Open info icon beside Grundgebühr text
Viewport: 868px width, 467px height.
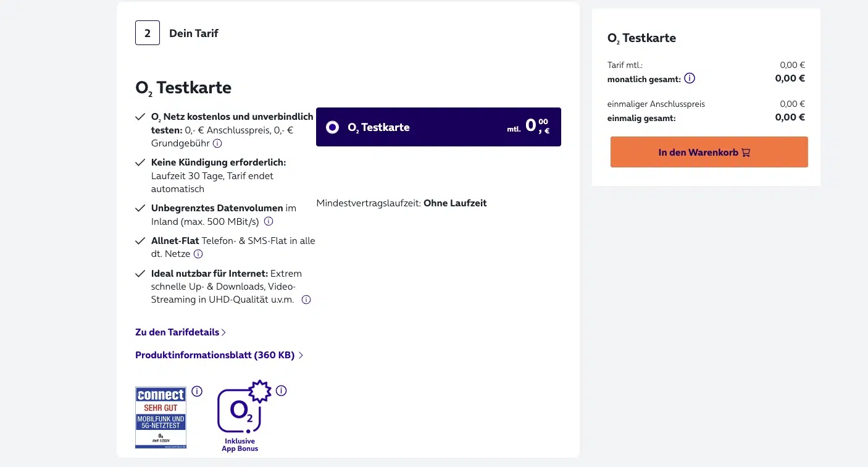coord(217,143)
